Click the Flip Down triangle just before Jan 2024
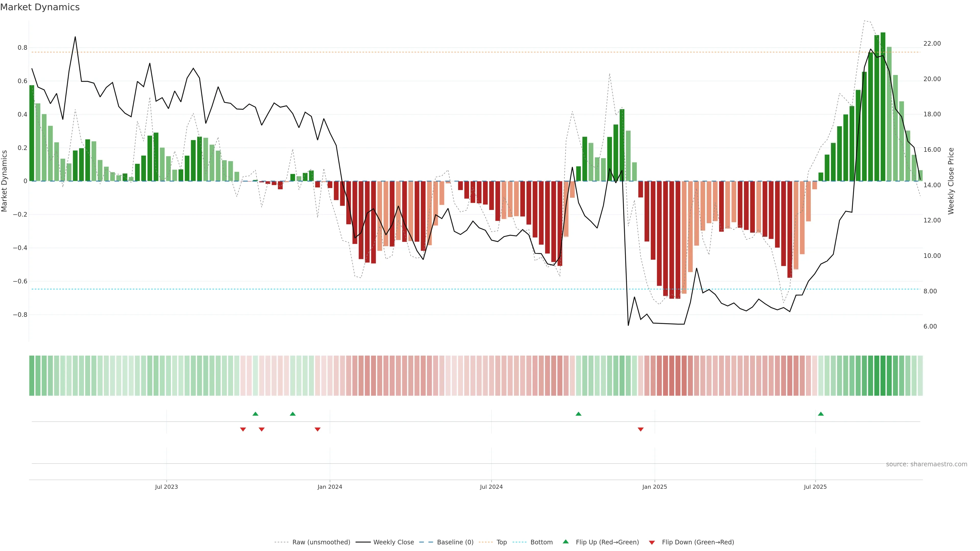The image size is (980, 551). point(317,429)
